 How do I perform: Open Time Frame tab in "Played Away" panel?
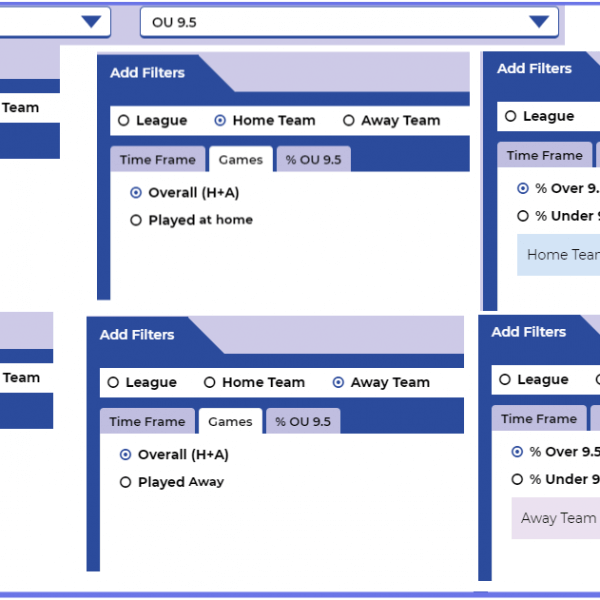[x=146, y=422]
